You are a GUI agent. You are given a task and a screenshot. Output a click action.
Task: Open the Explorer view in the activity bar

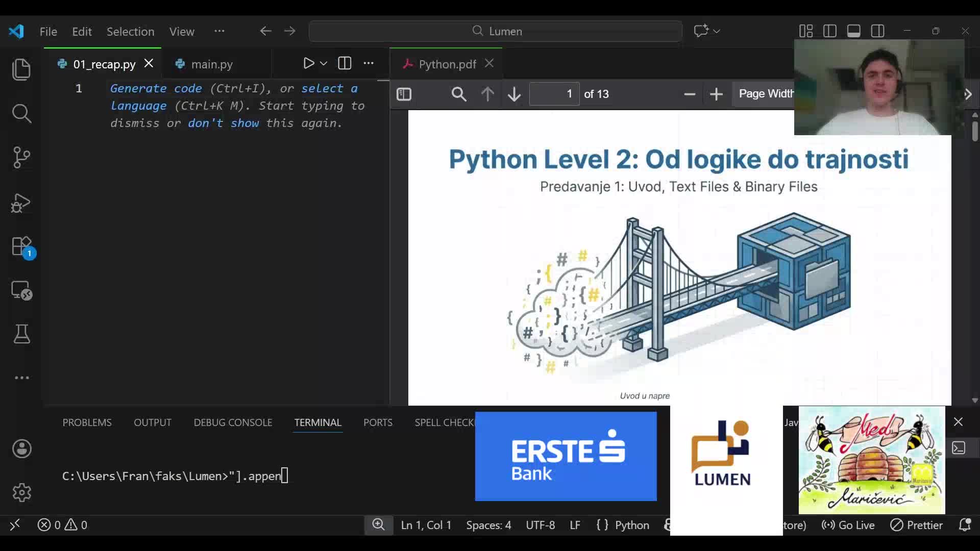21,70
